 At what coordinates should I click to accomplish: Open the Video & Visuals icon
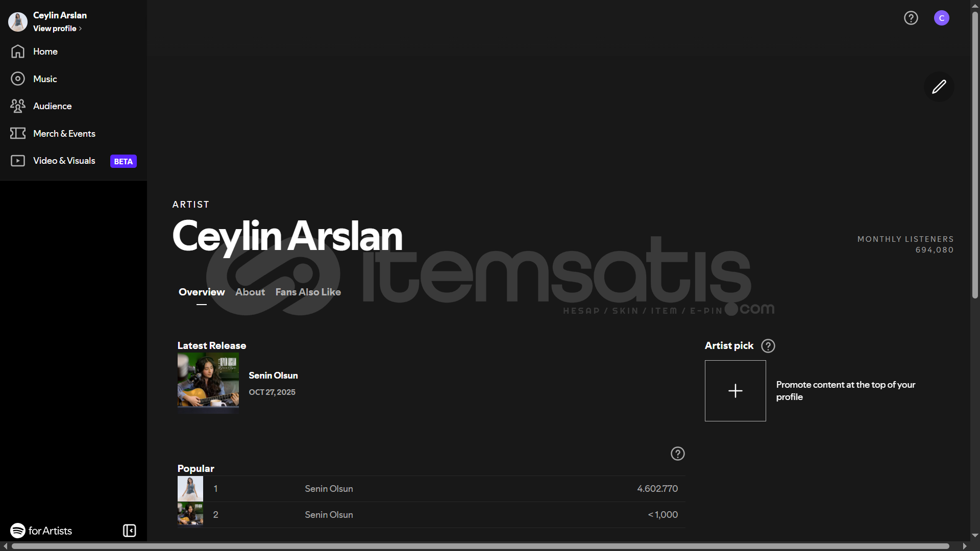(18, 161)
